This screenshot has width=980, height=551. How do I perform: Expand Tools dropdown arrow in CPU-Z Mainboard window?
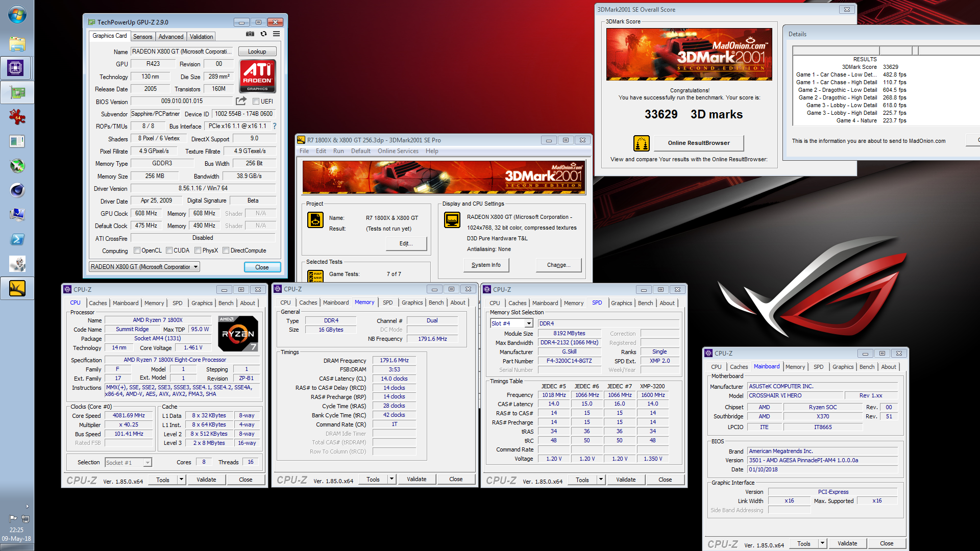tap(822, 543)
